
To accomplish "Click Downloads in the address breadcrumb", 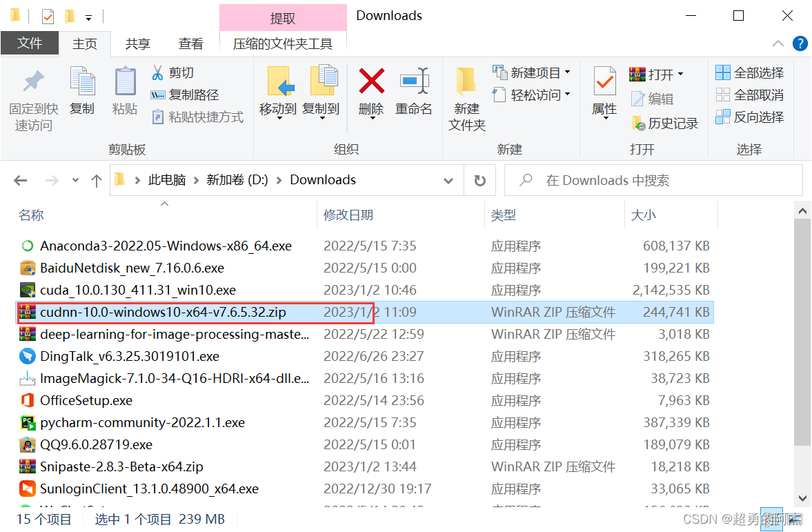I will [323, 180].
